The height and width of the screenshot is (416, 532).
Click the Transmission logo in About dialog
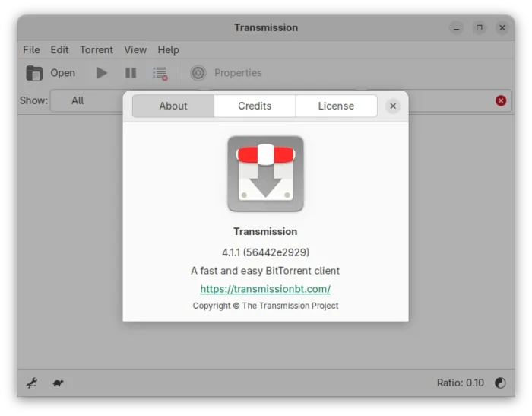(265, 173)
